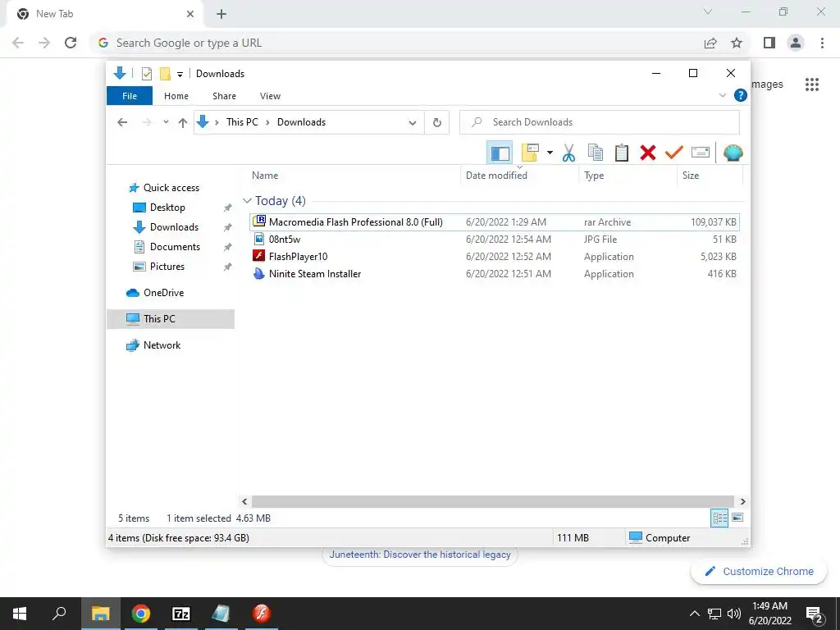Click the Chrome share page icon

tap(710, 43)
